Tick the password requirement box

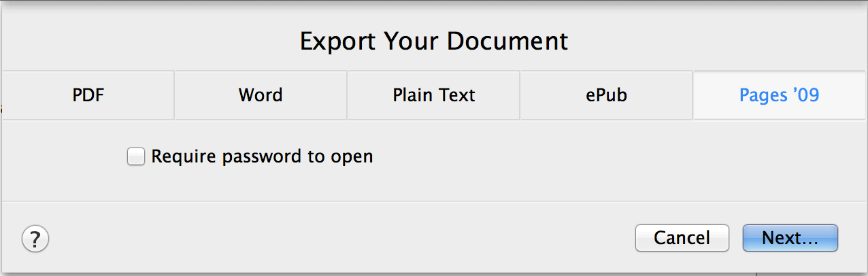[136, 157]
